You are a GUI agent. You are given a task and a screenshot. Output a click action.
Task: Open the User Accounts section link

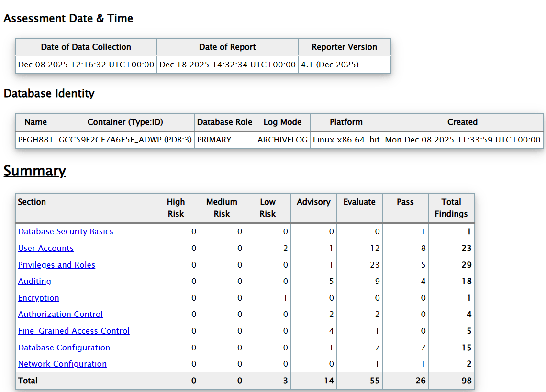pos(45,248)
